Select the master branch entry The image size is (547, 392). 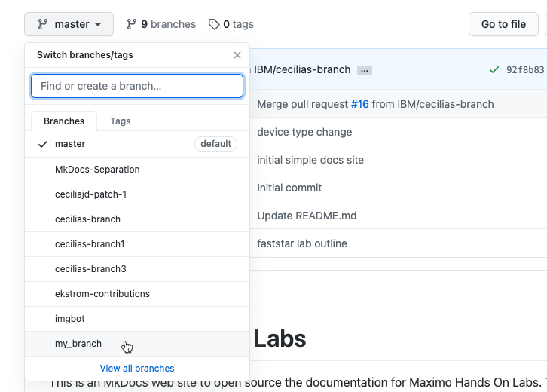click(x=137, y=144)
